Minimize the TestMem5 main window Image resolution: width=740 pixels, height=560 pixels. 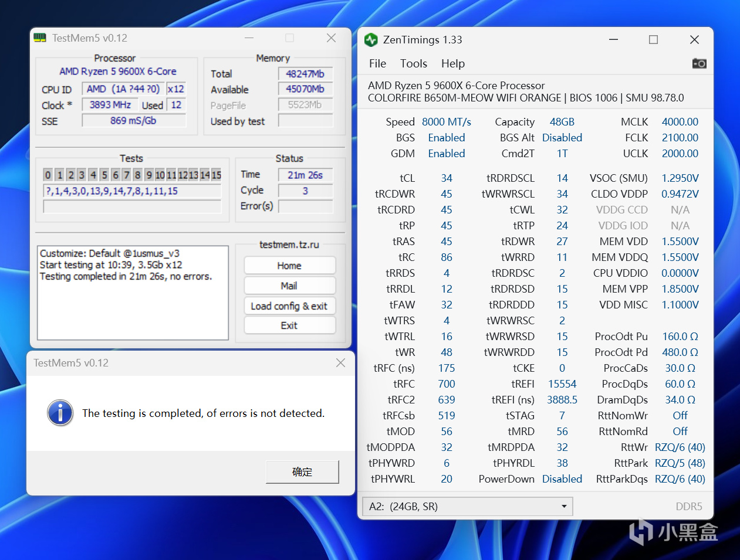pos(249,38)
